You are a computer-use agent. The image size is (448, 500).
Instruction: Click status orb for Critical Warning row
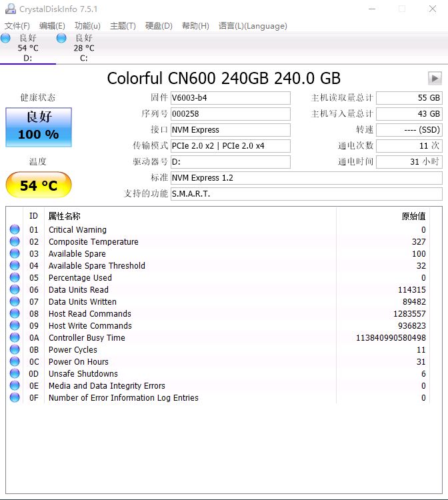point(15,229)
